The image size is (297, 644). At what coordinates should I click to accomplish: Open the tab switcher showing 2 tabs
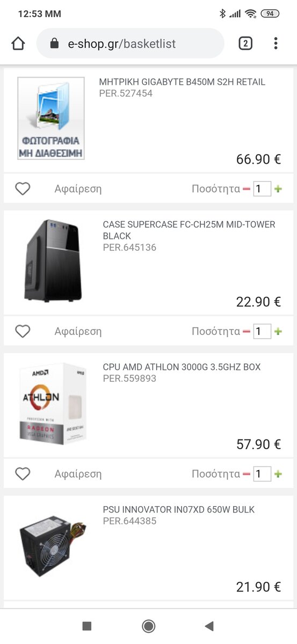click(x=245, y=43)
